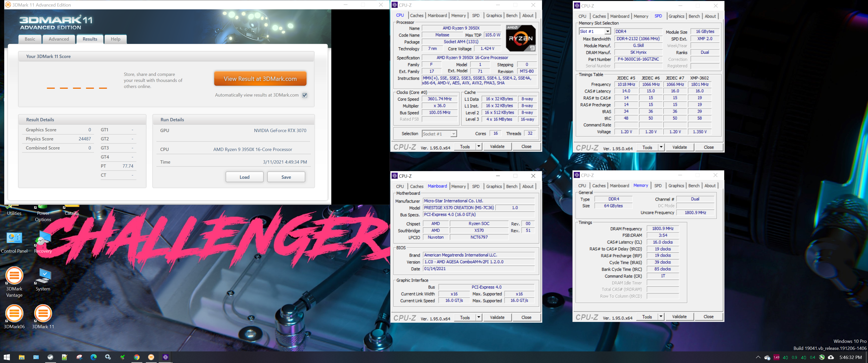The image size is (868, 363).
Task: Click the taskbar clock showing 5:46:32 PM
Action: [x=850, y=357]
